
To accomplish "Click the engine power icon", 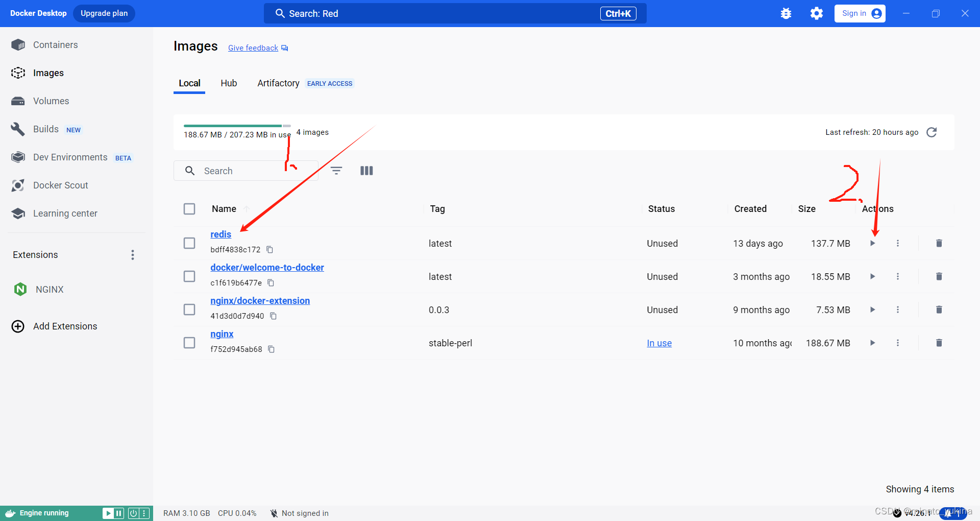I will [x=133, y=513].
